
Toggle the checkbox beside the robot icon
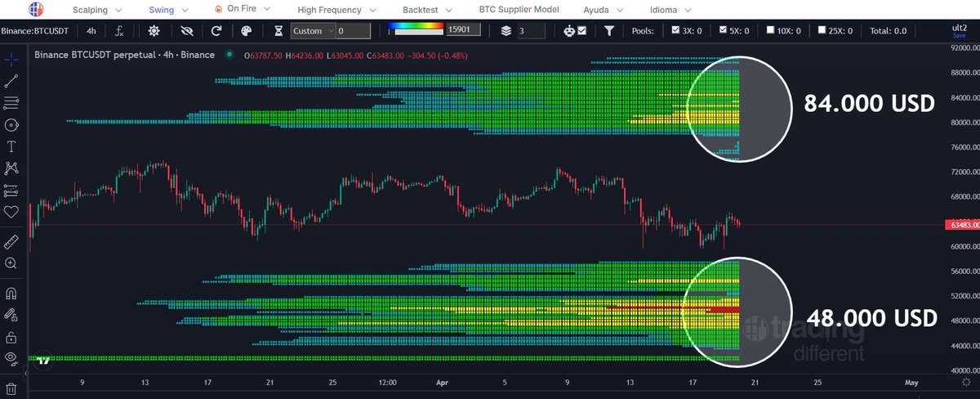point(581,30)
